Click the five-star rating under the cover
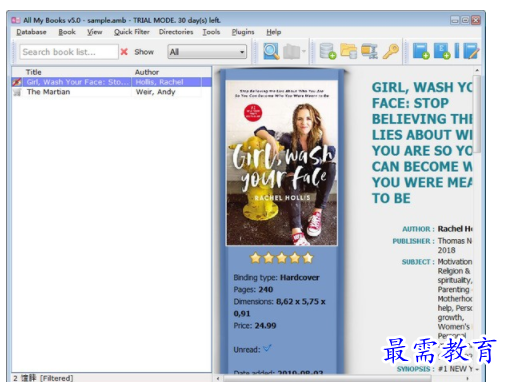The width and height of the screenshot is (505, 382). (282, 258)
